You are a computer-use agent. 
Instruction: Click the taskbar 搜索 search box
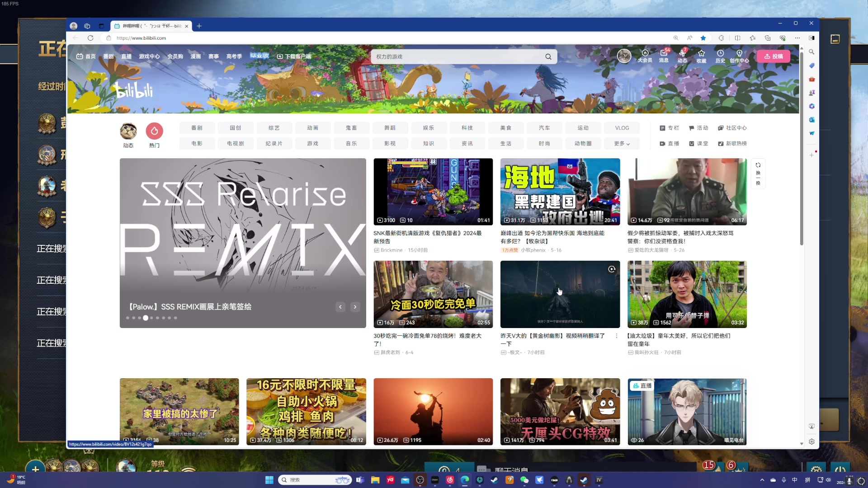[x=315, y=480]
